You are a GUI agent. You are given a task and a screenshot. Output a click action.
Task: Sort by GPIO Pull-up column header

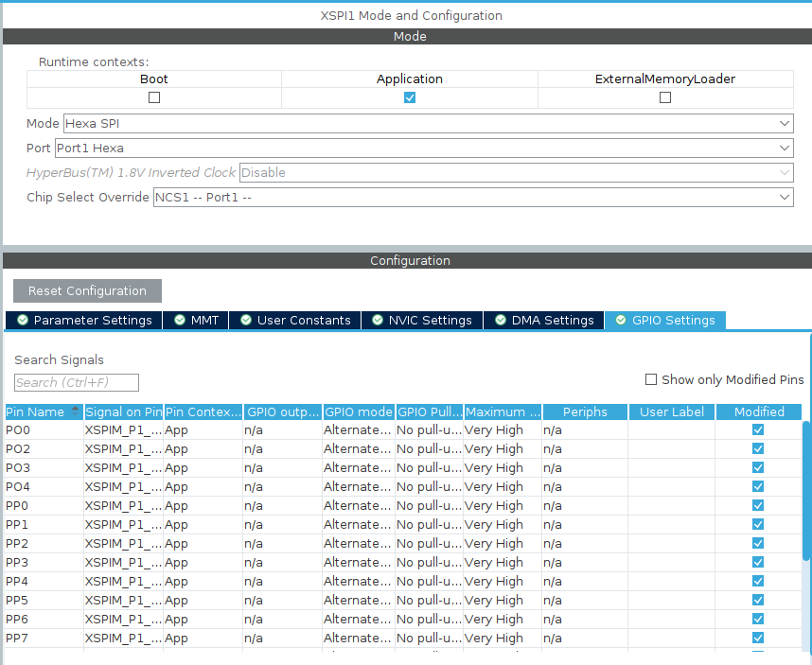(430, 411)
